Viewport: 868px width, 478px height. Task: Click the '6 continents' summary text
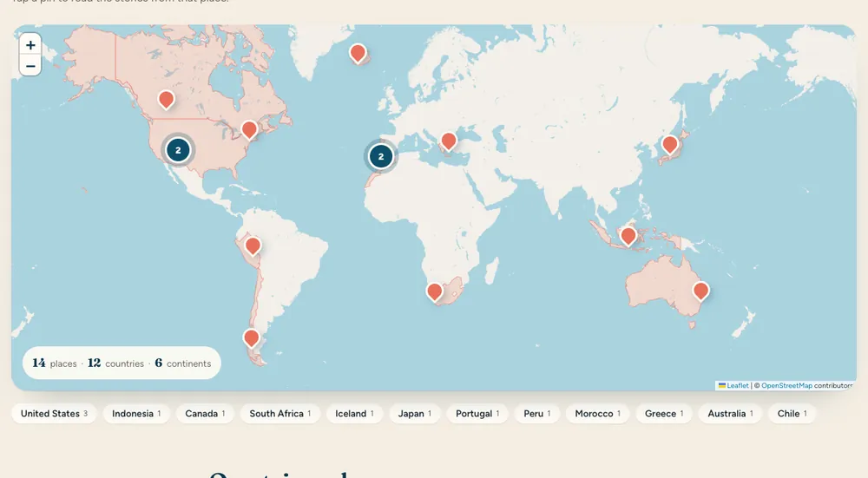(x=182, y=363)
